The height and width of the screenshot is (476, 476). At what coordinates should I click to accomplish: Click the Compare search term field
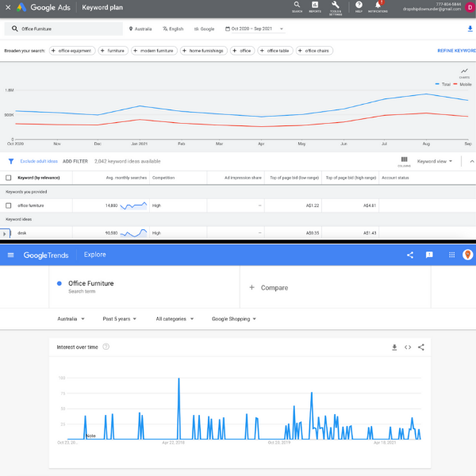pyautogui.click(x=274, y=288)
